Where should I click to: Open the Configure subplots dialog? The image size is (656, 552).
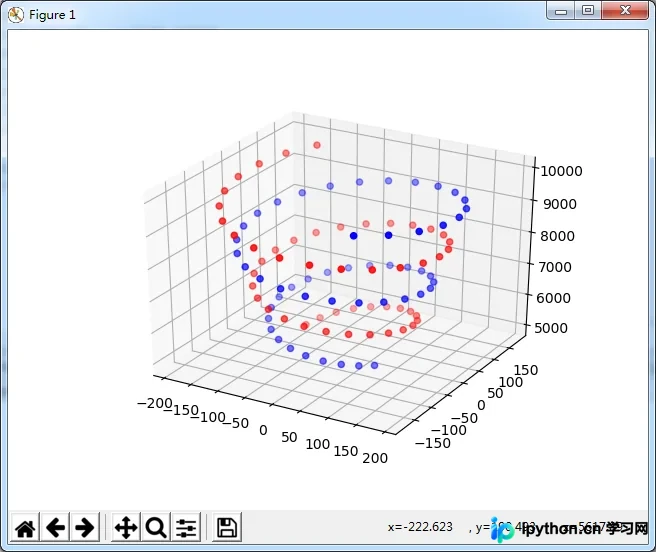(186, 527)
